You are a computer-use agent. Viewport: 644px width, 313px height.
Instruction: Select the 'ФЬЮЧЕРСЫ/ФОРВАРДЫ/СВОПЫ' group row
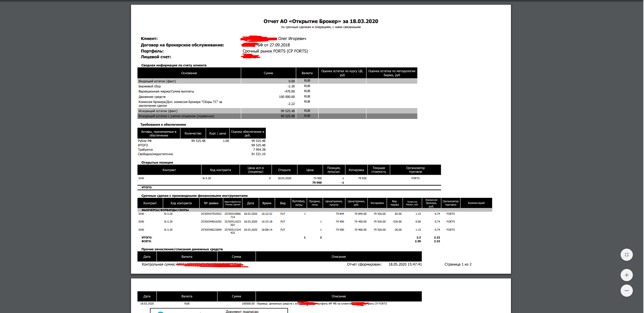tap(315, 210)
